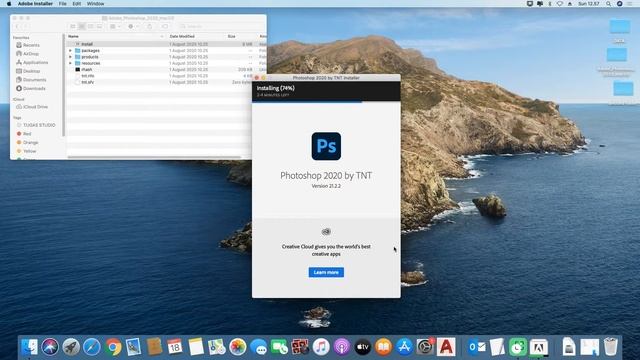
Task: Expand the products folder in Finder
Action: (70, 57)
